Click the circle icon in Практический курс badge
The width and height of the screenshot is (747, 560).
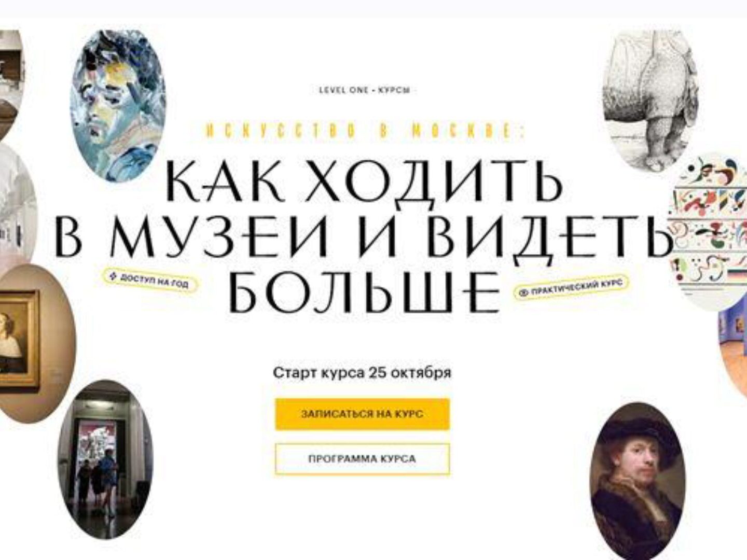pos(523,293)
